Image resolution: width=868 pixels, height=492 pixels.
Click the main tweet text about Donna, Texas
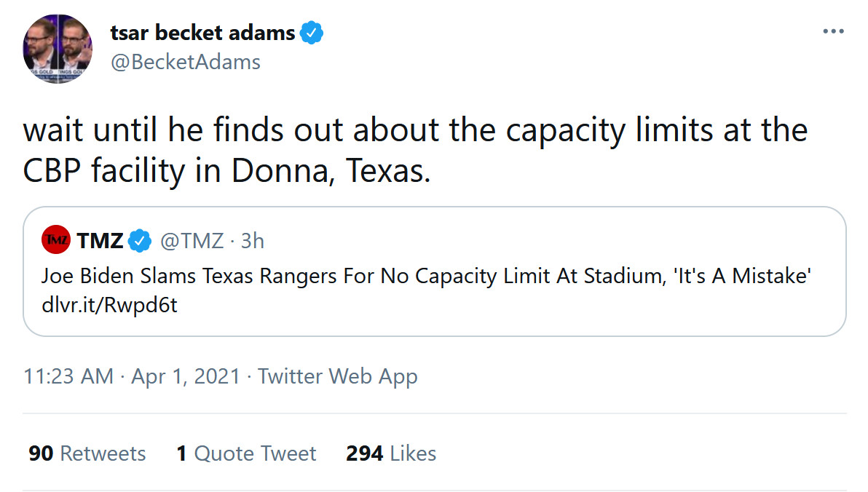pyautogui.click(x=415, y=151)
